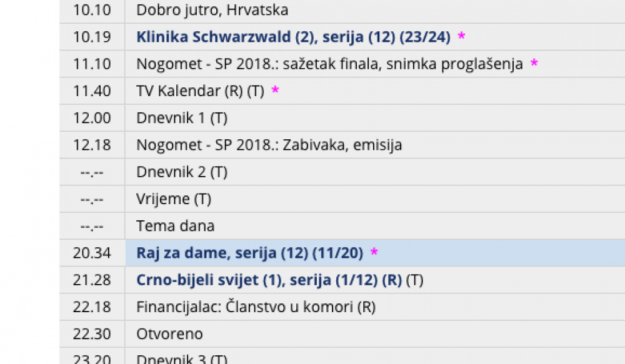The height and width of the screenshot is (364, 625).
Task: Select the Dnevnik 3 (T) listing
Action: [182, 359]
